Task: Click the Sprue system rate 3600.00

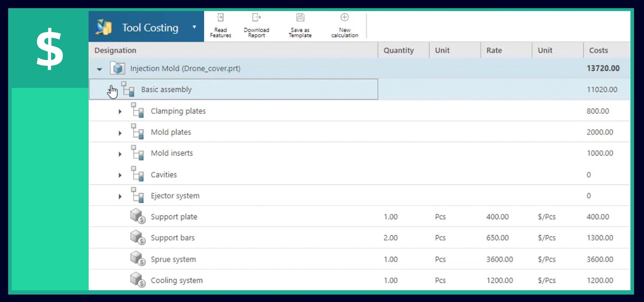Action: 499,259
